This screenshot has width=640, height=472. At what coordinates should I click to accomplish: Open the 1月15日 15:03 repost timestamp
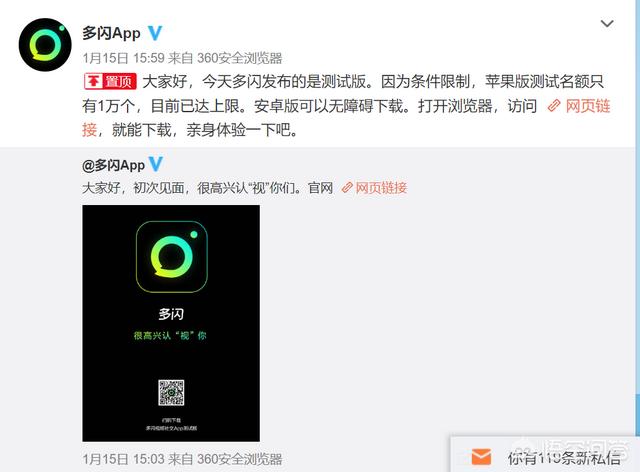click(x=123, y=459)
